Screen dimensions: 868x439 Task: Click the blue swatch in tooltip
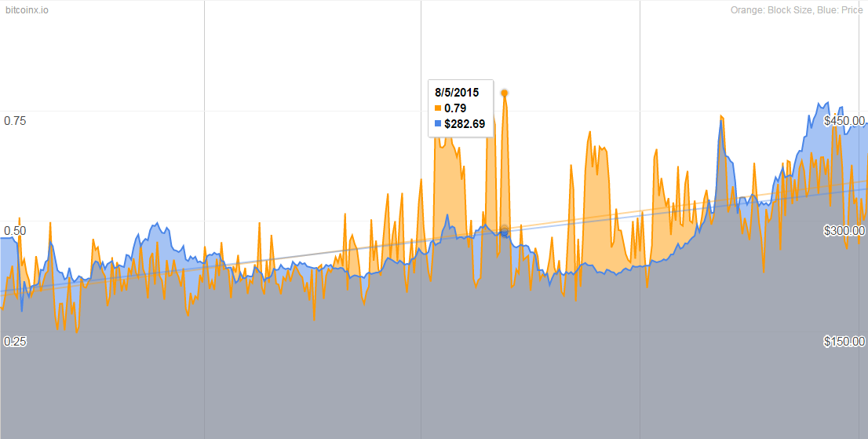coord(438,124)
